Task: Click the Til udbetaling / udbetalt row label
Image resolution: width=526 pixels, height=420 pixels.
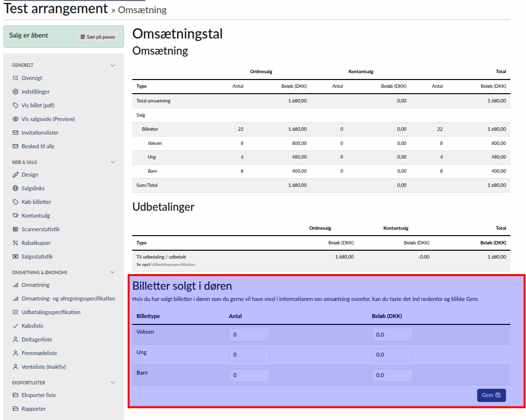Action: [x=161, y=257]
